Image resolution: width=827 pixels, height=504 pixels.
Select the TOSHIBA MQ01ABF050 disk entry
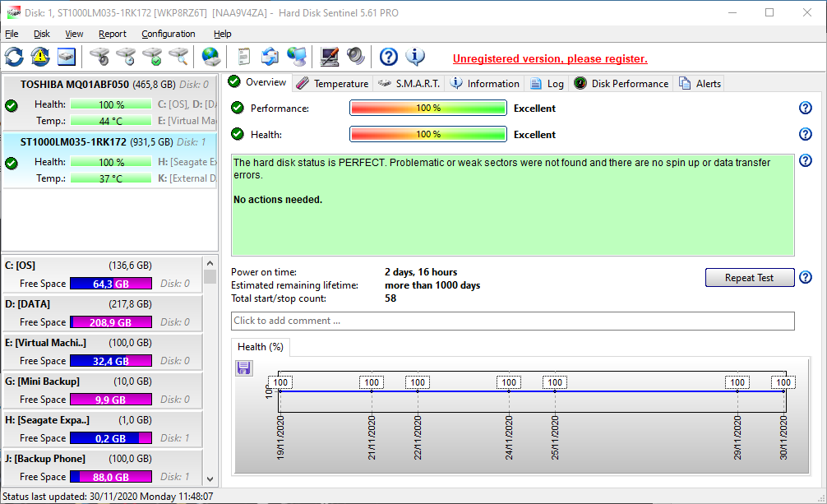[x=110, y=103]
